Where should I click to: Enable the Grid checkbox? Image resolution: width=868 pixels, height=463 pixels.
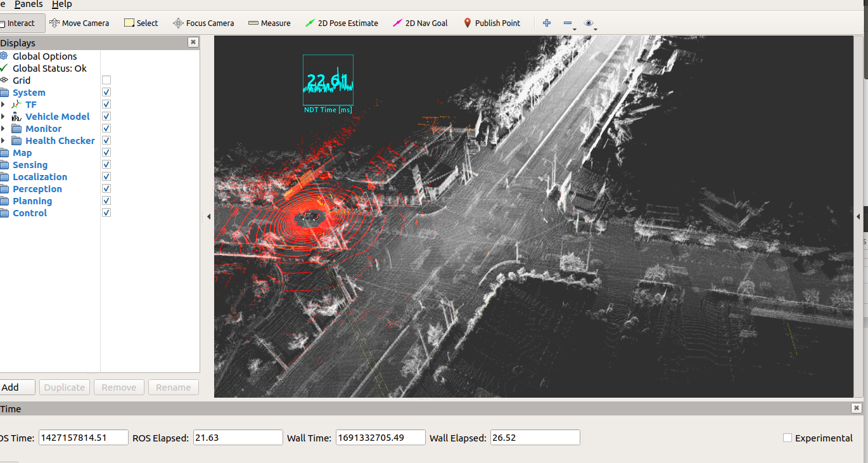[x=106, y=80]
